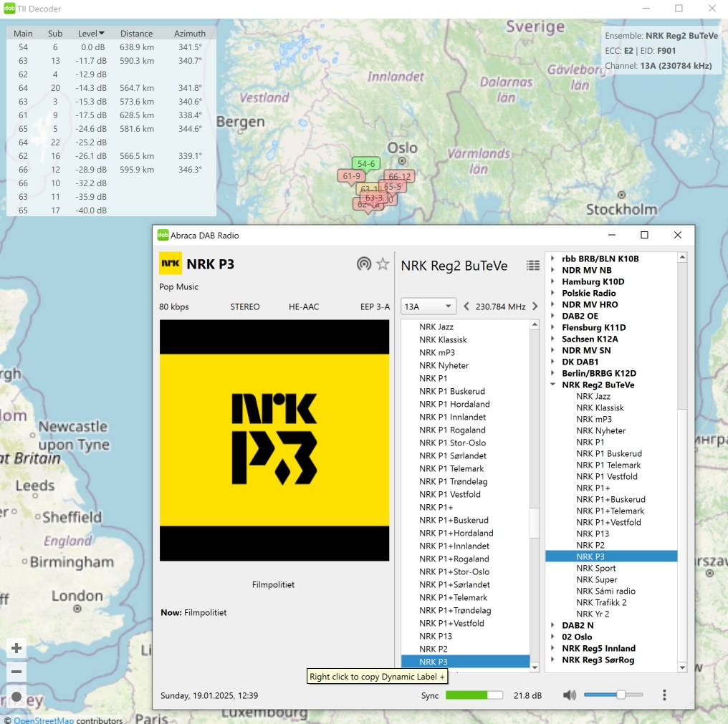This screenshot has height=724, width=728.
Task: Collapse the NRK Reg2 BuTeVe ensemble
Action: 552,385
